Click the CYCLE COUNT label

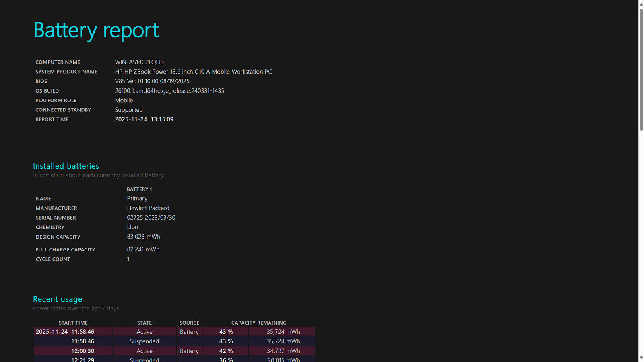53,259
